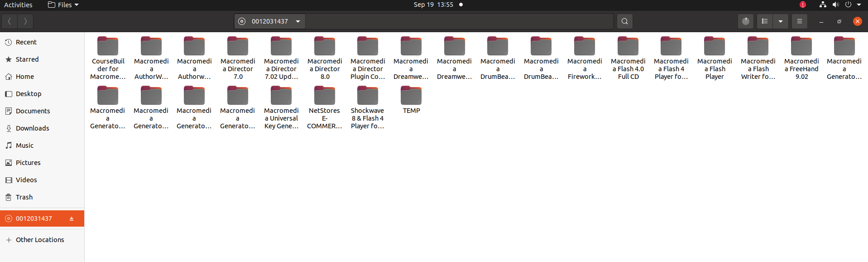Go to Home in the sidebar
This screenshot has width=868, height=262.
pos(42,77)
